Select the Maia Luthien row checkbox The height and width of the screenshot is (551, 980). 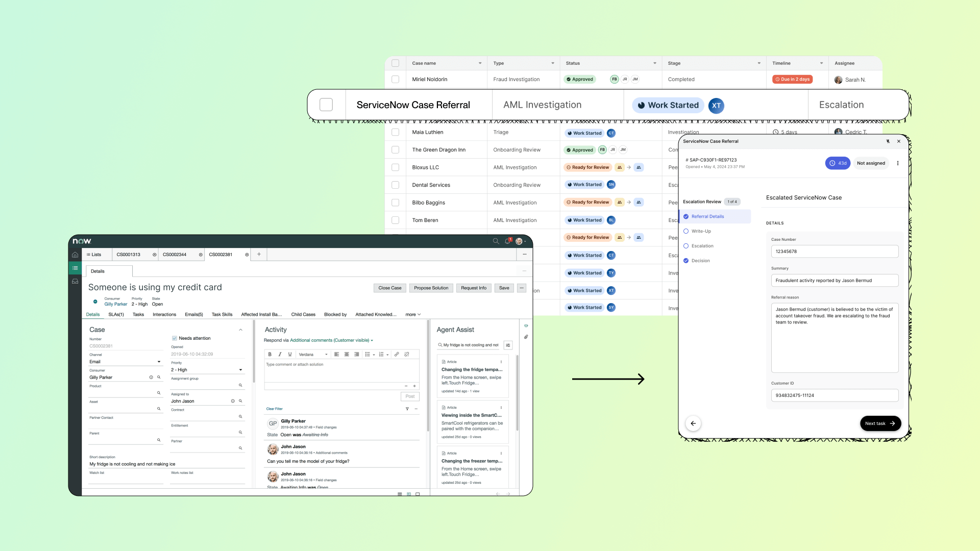point(395,132)
